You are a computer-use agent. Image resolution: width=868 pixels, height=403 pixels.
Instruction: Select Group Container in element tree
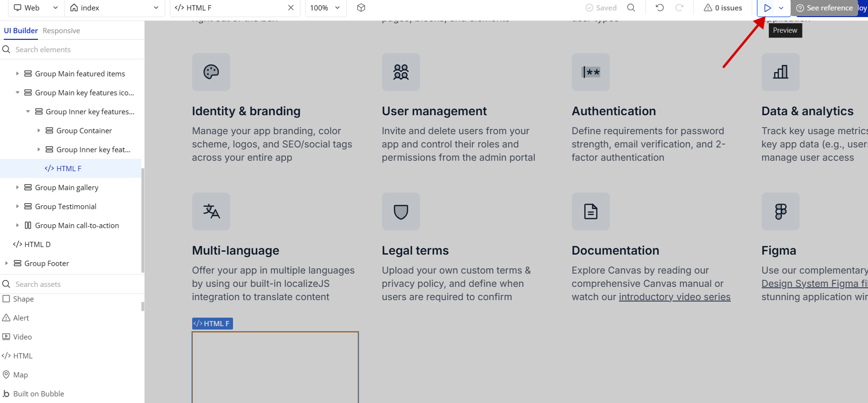[71, 130]
